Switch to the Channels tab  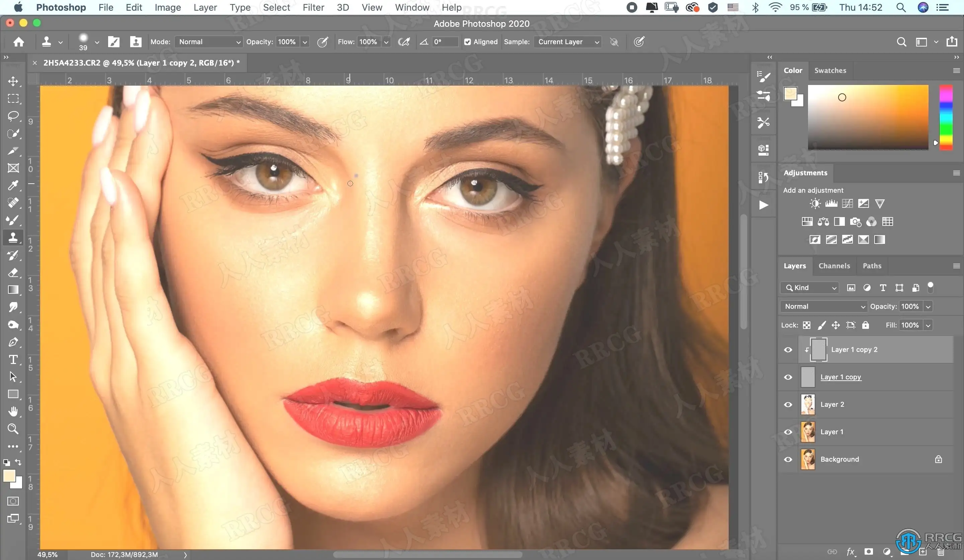834,266
